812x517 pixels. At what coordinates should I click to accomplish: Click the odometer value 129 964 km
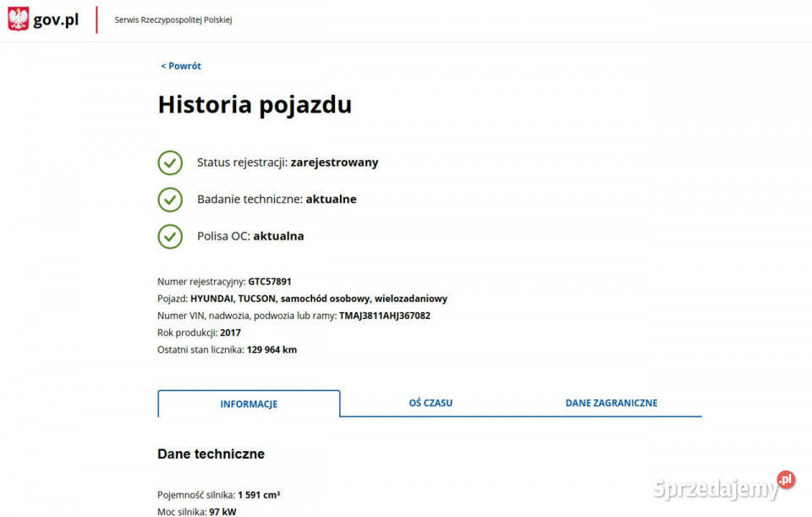click(272, 349)
